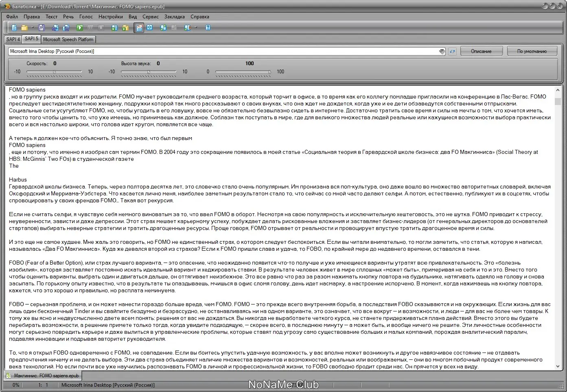This screenshot has width=567, height=392.
Task: Open the Закладка menu
Action: (175, 17)
